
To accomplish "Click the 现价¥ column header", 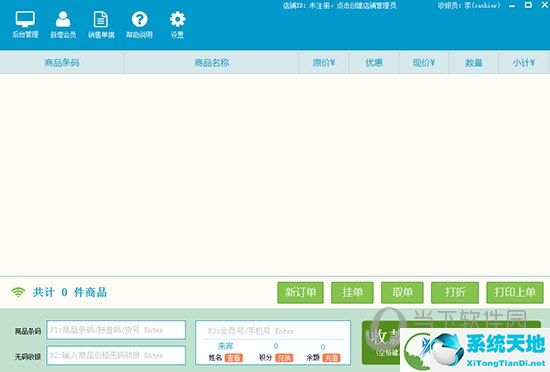I will click(424, 63).
